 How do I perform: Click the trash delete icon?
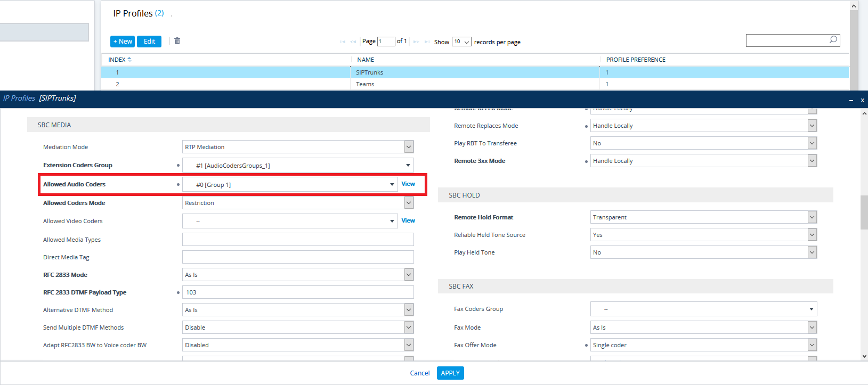tap(177, 41)
